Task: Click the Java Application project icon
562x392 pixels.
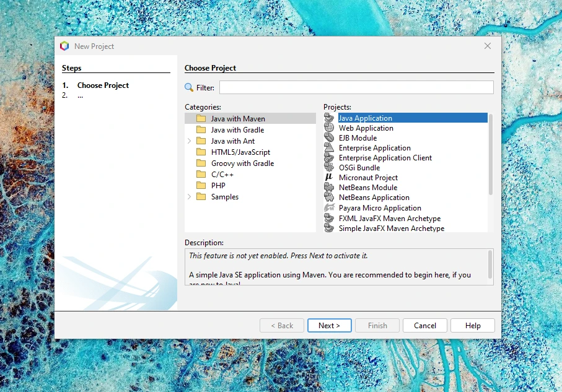Action: 329,118
